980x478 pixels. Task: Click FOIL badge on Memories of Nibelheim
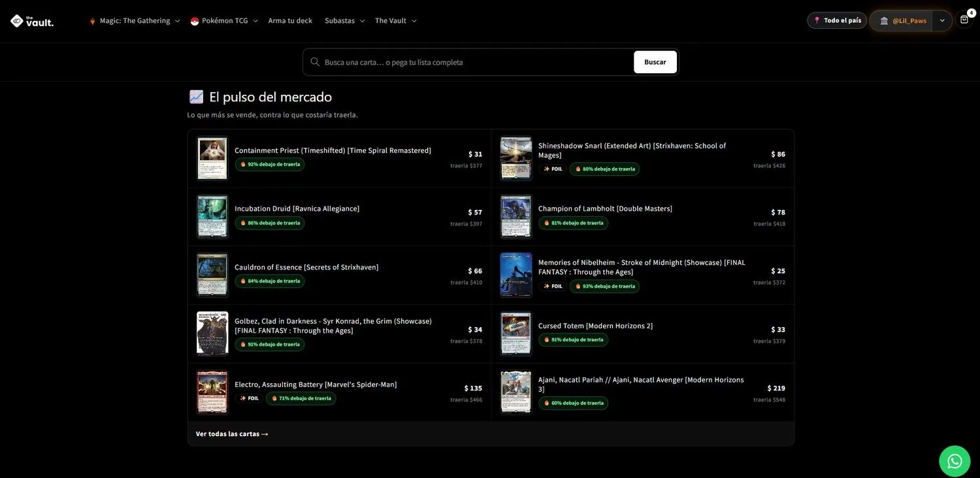553,286
